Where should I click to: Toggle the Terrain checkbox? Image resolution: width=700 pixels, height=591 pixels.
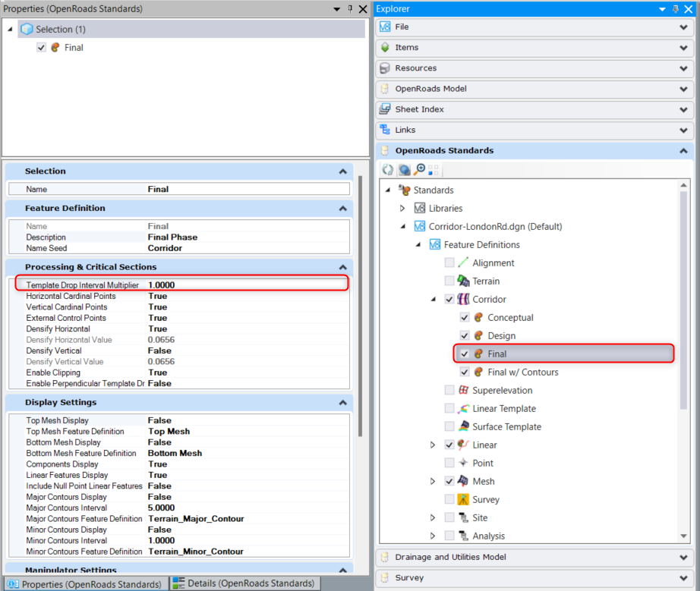(449, 281)
